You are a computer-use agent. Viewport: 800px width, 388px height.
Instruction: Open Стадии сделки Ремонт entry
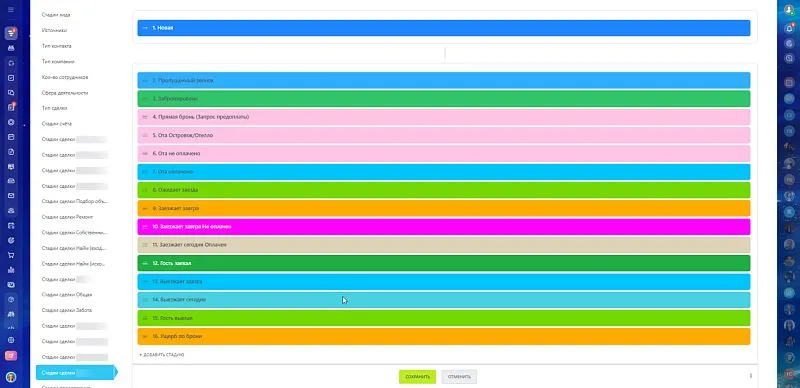pyautogui.click(x=67, y=217)
